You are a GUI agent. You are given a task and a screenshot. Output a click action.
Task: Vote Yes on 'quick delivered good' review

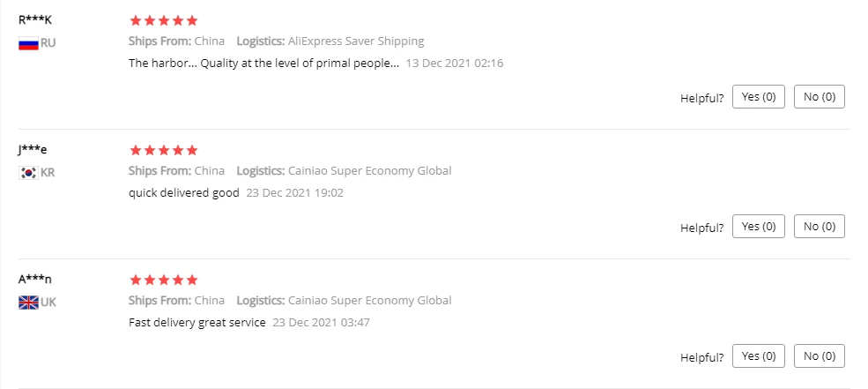click(758, 227)
